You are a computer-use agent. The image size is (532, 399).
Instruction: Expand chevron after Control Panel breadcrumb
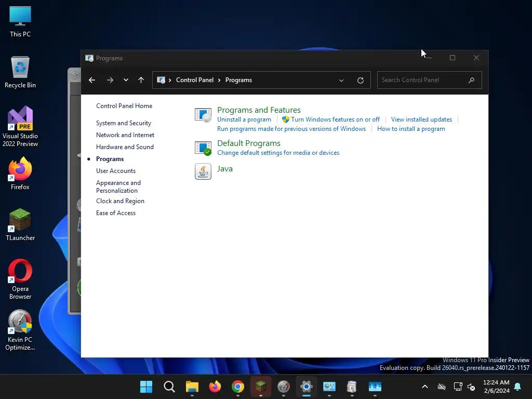pyautogui.click(x=219, y=80)
